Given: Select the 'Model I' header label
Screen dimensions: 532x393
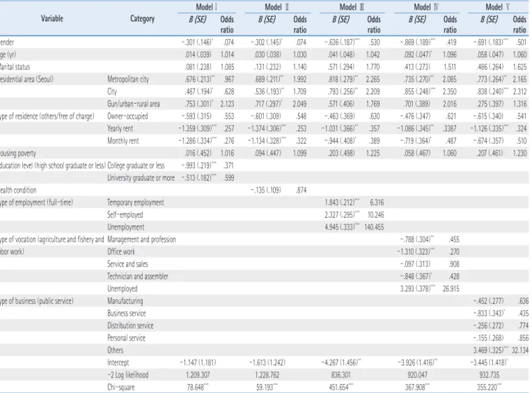Looking at the screenshot, I should click(x=206, y=7).
